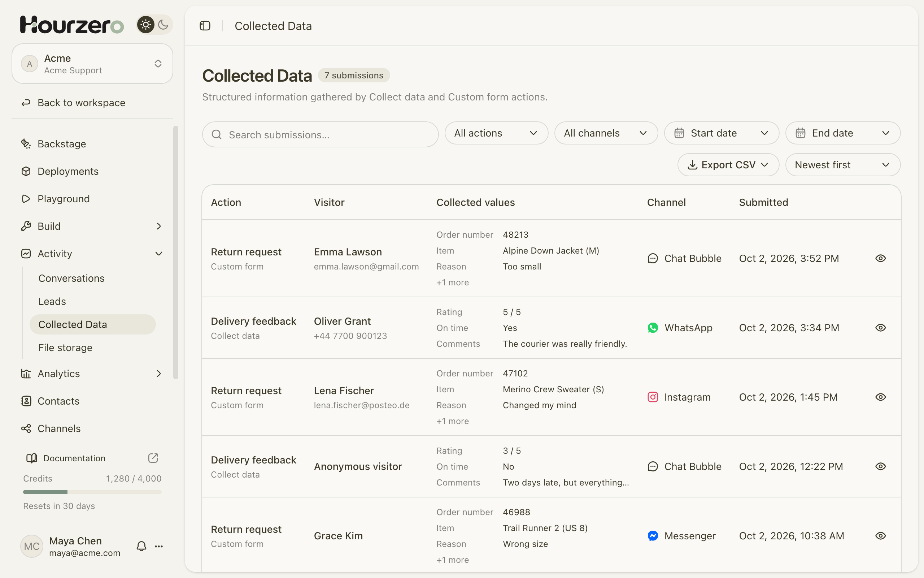The image size is (924, 578).
Task: Expand +1 more in Grace Kim row
Action: [453, 560]
